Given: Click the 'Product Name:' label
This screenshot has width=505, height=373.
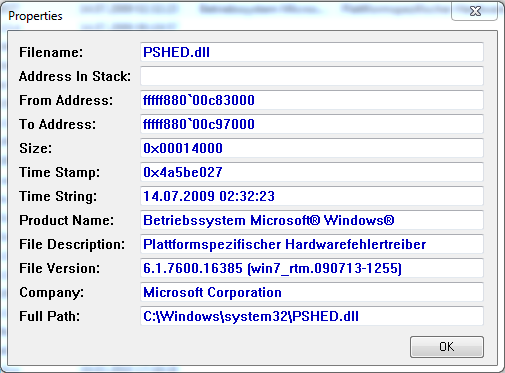Looking at the screenshot, I should tap(66, 220).
